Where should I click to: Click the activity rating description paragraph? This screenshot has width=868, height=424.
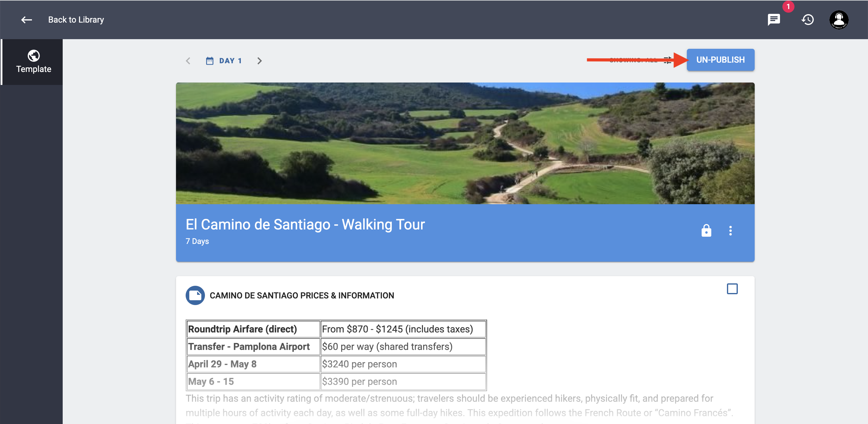coord(459,408)
